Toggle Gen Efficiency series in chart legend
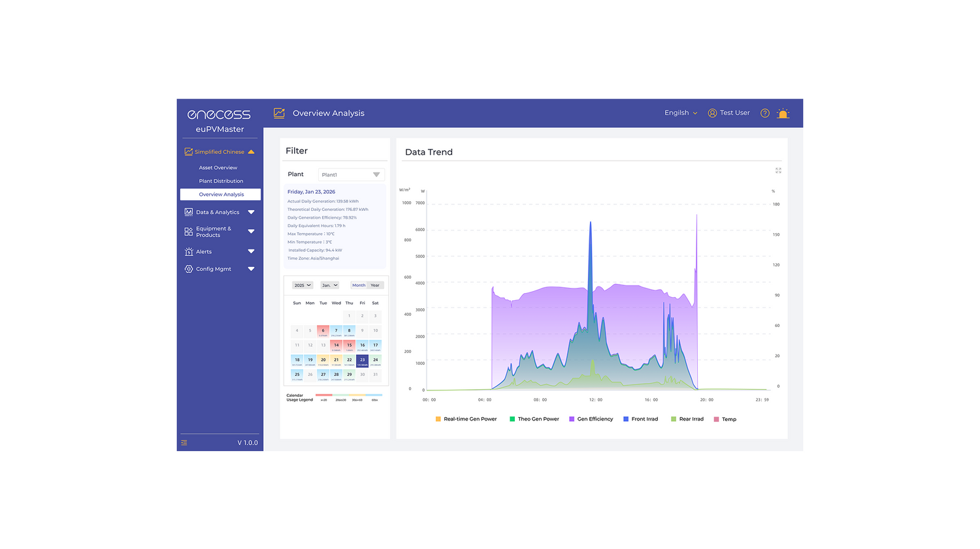 (591, 419)
